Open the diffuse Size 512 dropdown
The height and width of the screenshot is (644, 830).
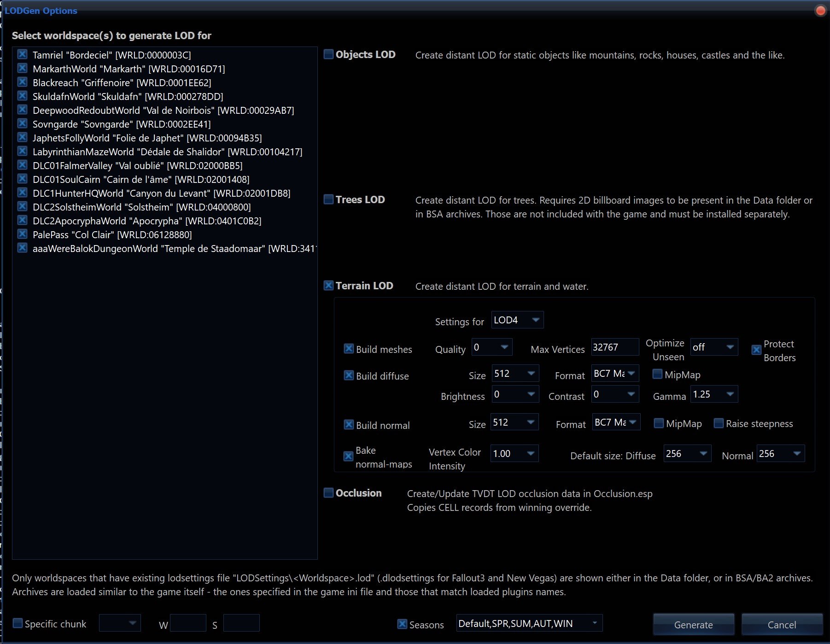(x=515, y=373)
